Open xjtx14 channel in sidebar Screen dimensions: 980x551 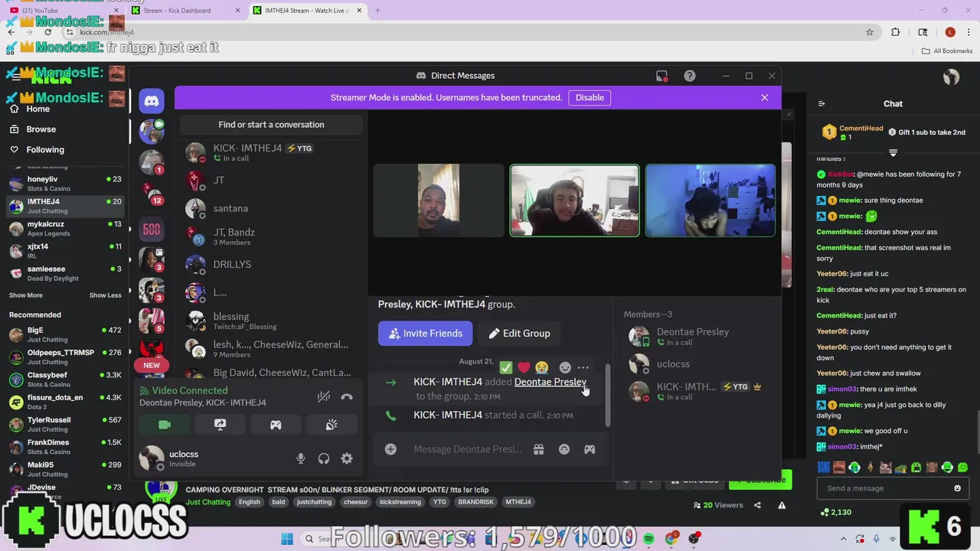pos(65,251)
